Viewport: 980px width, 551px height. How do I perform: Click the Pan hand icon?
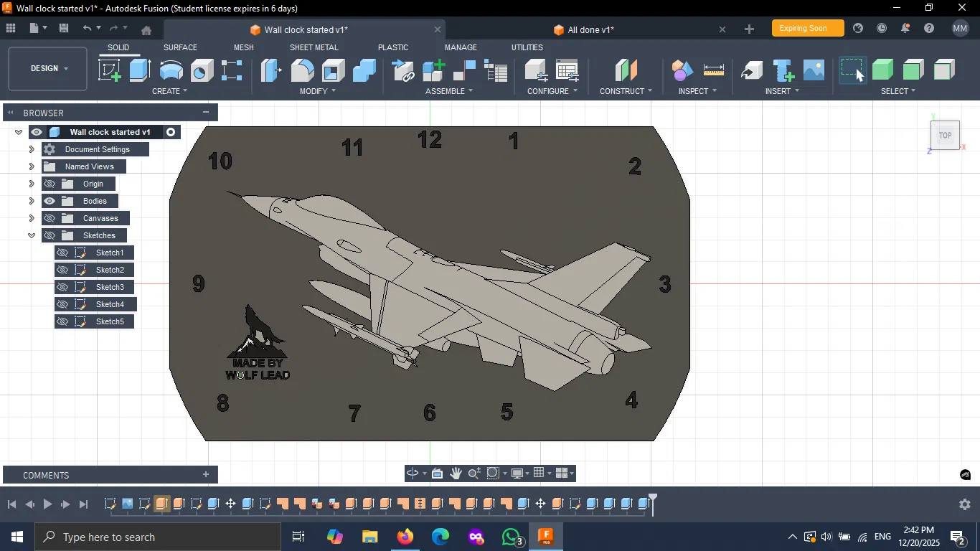(456, 474)
